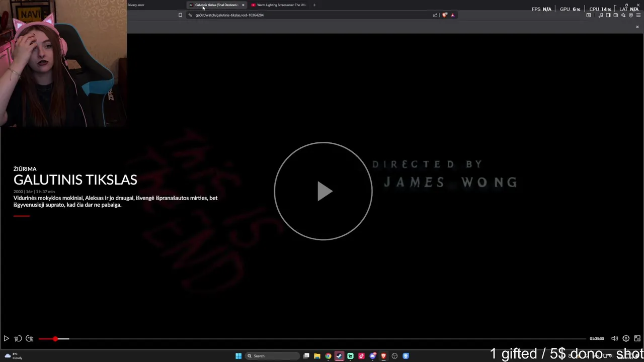644x362 pixels.
Task: Open a new browser tab
Action: (x=314, y=5)
